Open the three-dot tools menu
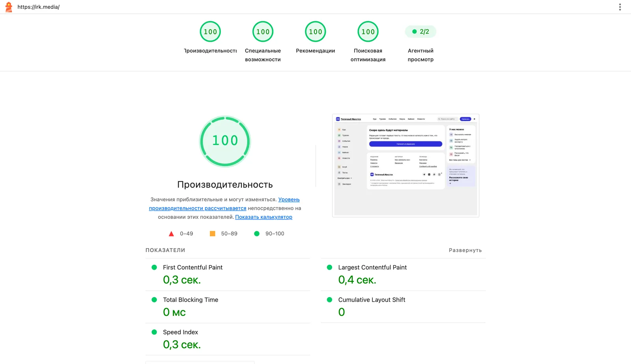 coord(620,7)
